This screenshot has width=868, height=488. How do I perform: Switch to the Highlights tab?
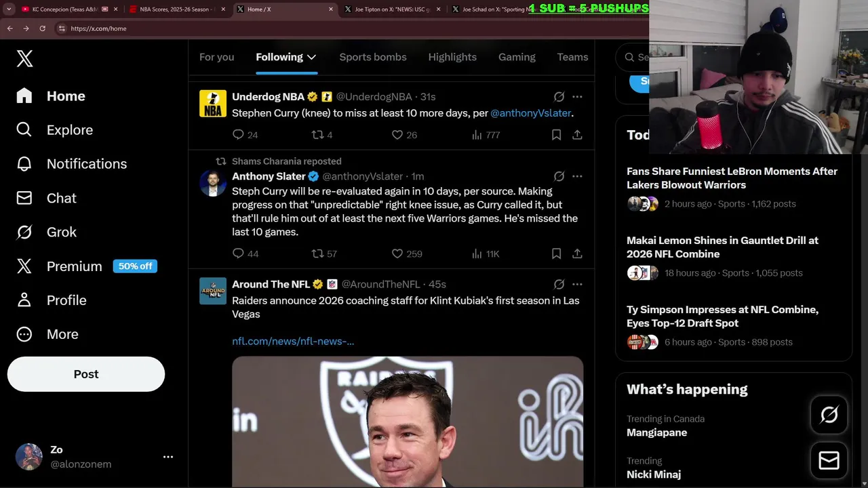(x=452, y=57)
